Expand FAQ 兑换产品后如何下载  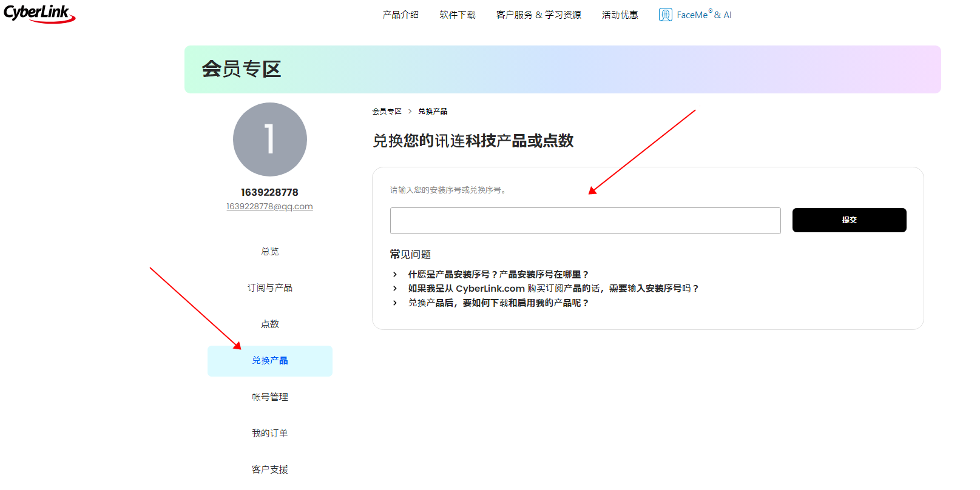click(x=498, y=303)
